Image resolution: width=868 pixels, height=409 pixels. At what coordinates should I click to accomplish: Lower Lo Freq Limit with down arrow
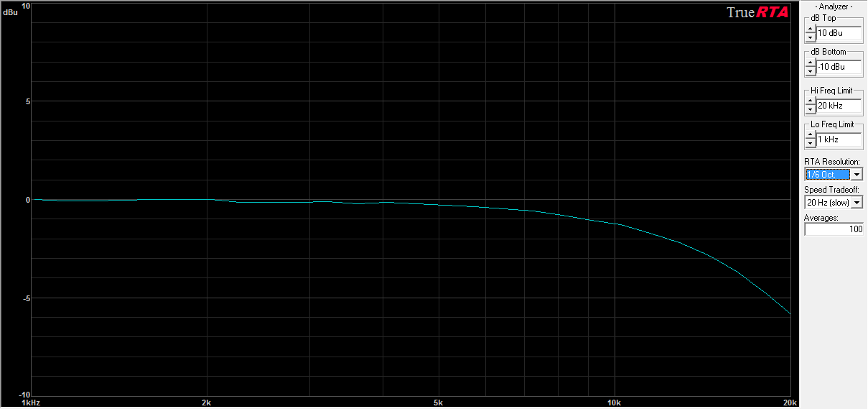coord(811,143)
